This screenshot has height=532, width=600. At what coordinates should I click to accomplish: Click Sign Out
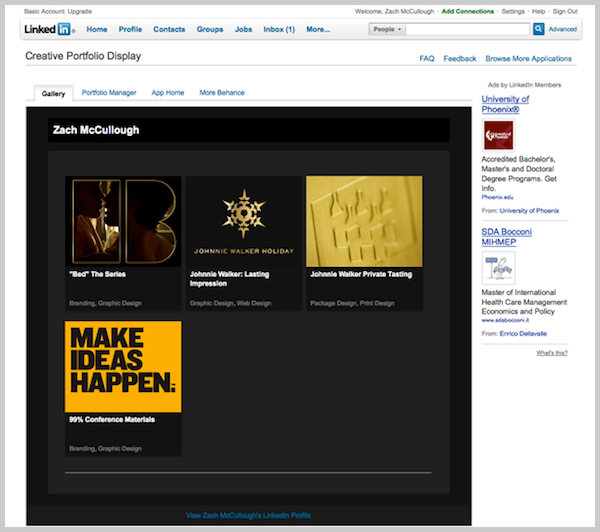pyautogui.click(x=565, y=11)
